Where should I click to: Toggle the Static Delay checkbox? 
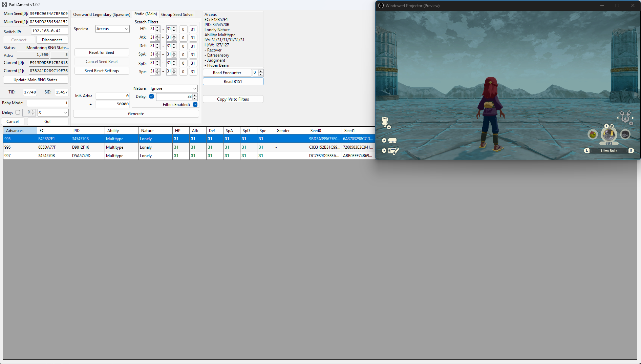coord(152,97)
